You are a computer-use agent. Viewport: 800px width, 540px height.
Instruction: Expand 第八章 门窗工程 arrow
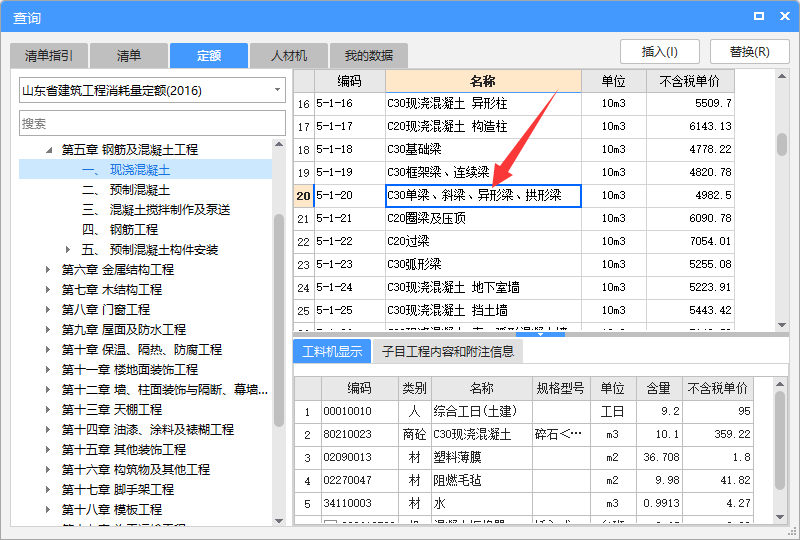click(x=48, y=309)
